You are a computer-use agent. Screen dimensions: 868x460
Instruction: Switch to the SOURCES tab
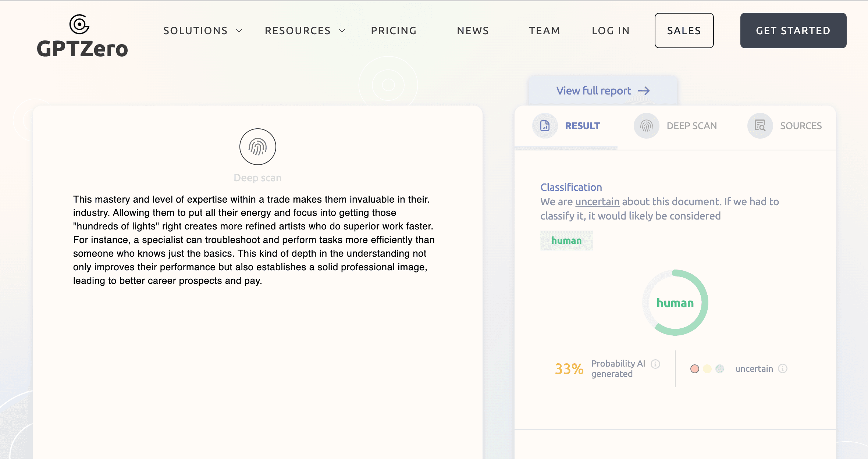tap(801, 126)
